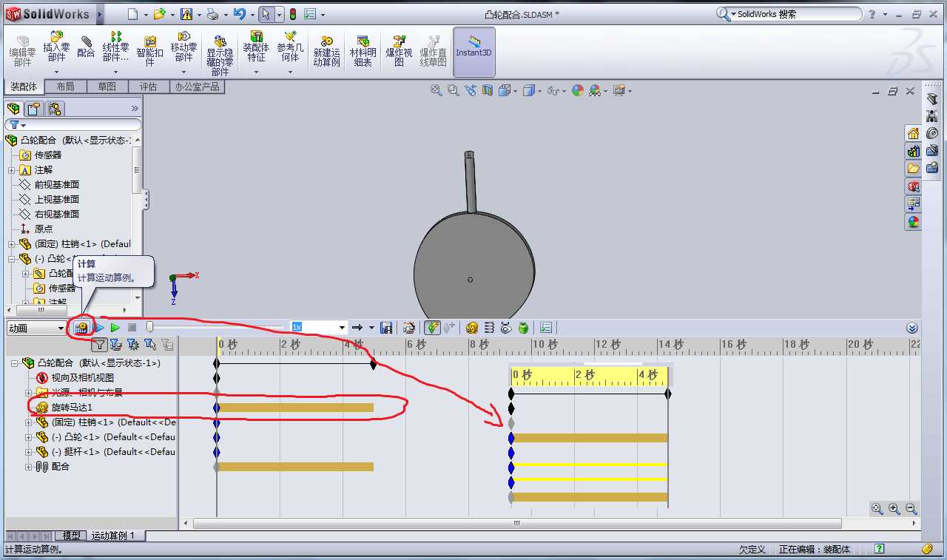Open the 运动算例 1 bottom tab
This screenshot has width=947, height=560.
113,536
